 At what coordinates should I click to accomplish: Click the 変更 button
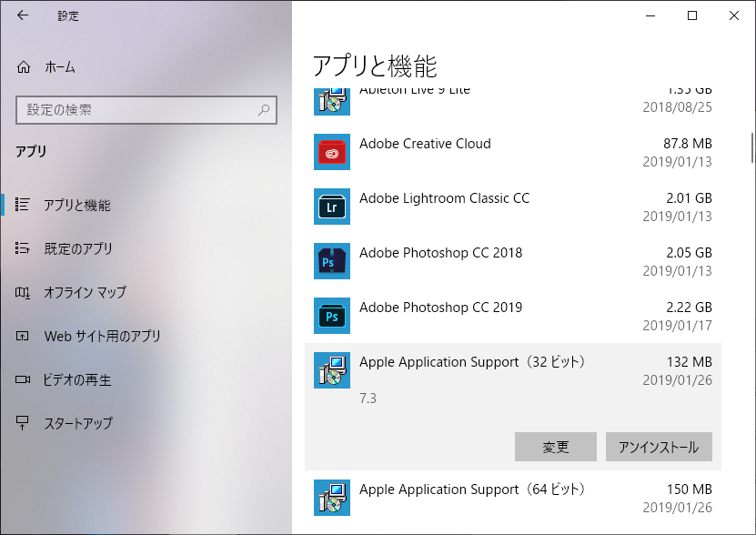click(556, 447)
